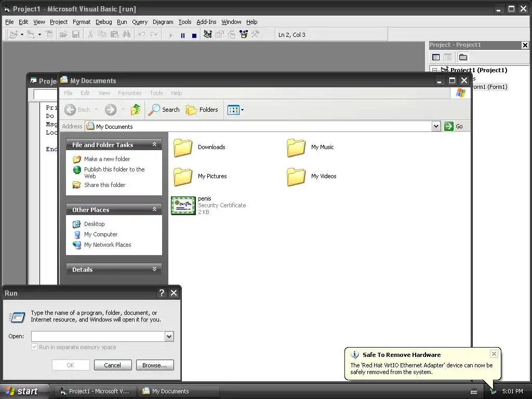Viewport: 532px width, 399px height.
Task: Click the Toolbox hammer-and-wrench icon
Action: pos(256,34)
